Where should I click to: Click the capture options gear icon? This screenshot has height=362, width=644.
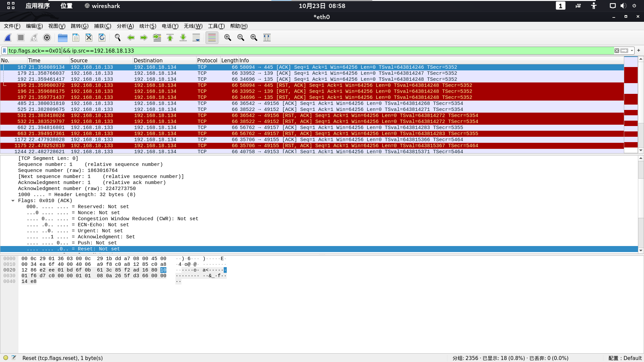point(47,38)
